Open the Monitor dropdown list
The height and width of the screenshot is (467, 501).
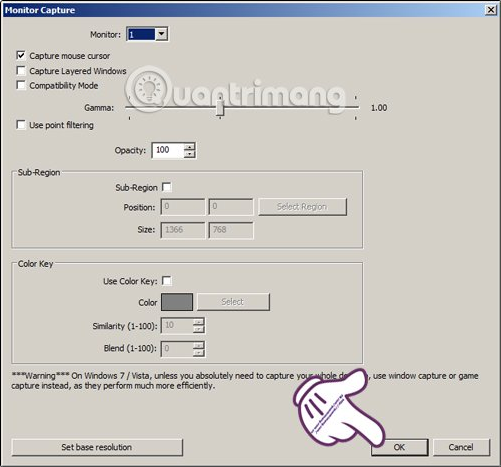click(161, 34)
